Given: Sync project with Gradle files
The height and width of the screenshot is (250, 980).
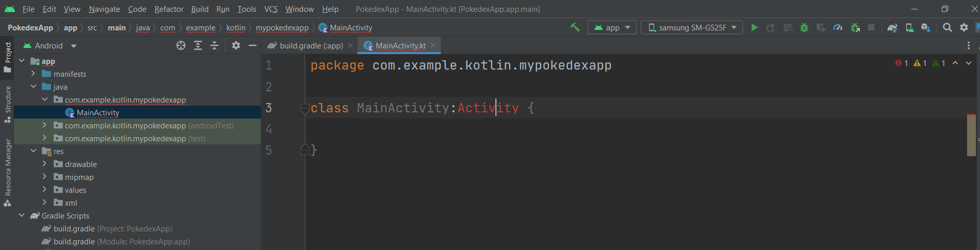Looking at the screenshot, I should pyautogui.click(x=892, y=27).
